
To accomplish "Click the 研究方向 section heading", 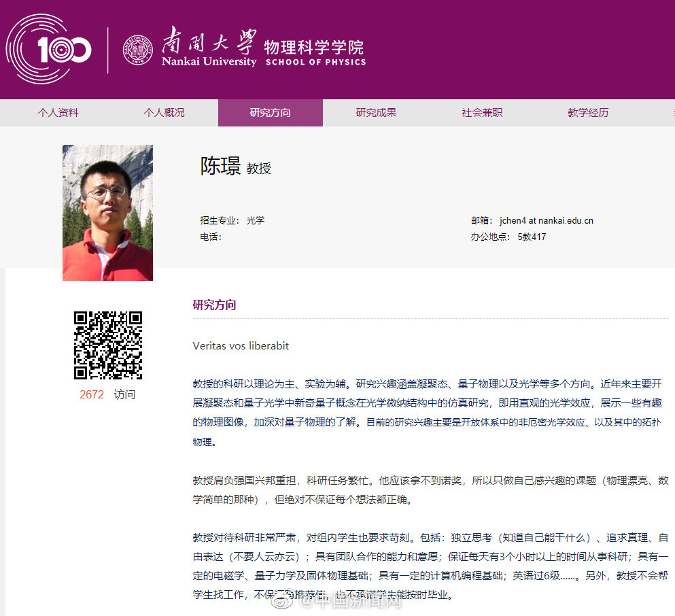I will point(214,305).
